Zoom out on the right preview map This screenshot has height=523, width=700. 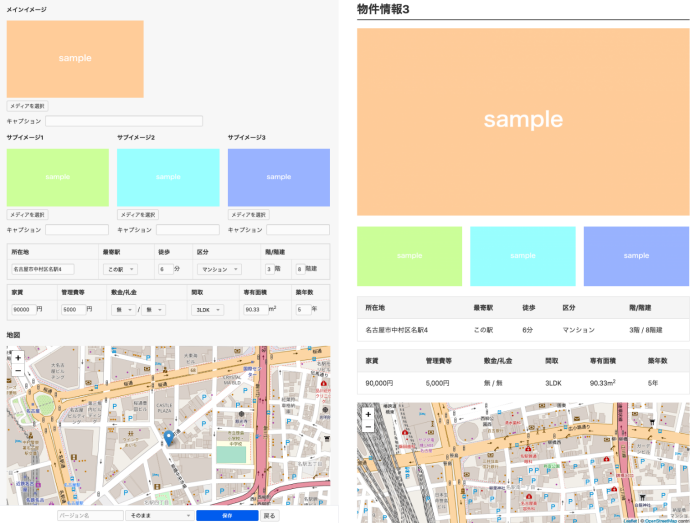[x=368, y=426]
